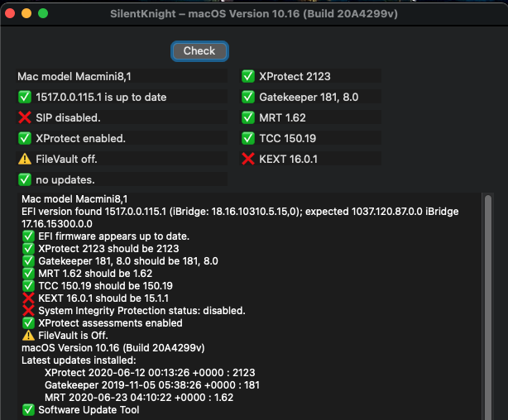
Task: Click 'XProtect 2123 should be 2123' log text
Action: (108, 249)
